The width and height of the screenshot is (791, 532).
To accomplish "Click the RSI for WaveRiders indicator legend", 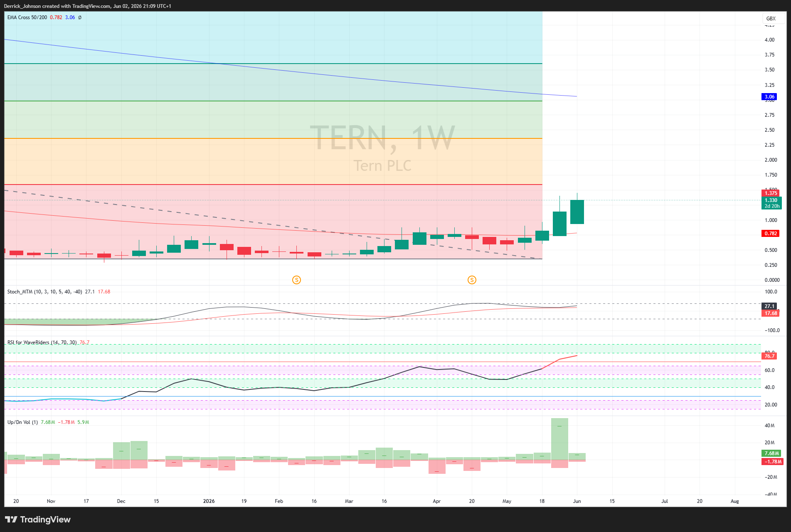I will [x=42, y=342].
